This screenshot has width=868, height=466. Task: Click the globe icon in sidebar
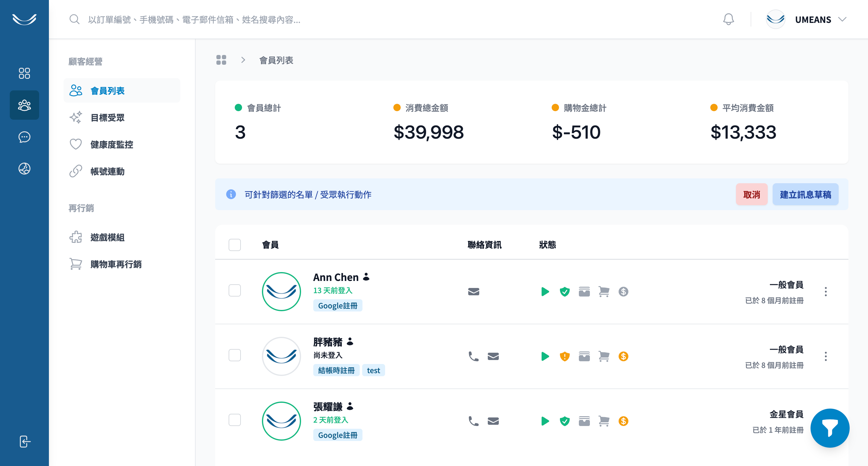(24, 169)
